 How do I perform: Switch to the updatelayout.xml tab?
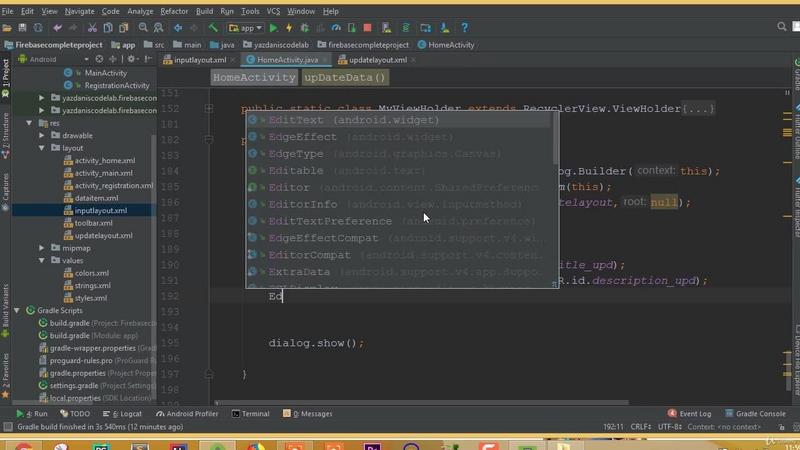coord(378,60)
